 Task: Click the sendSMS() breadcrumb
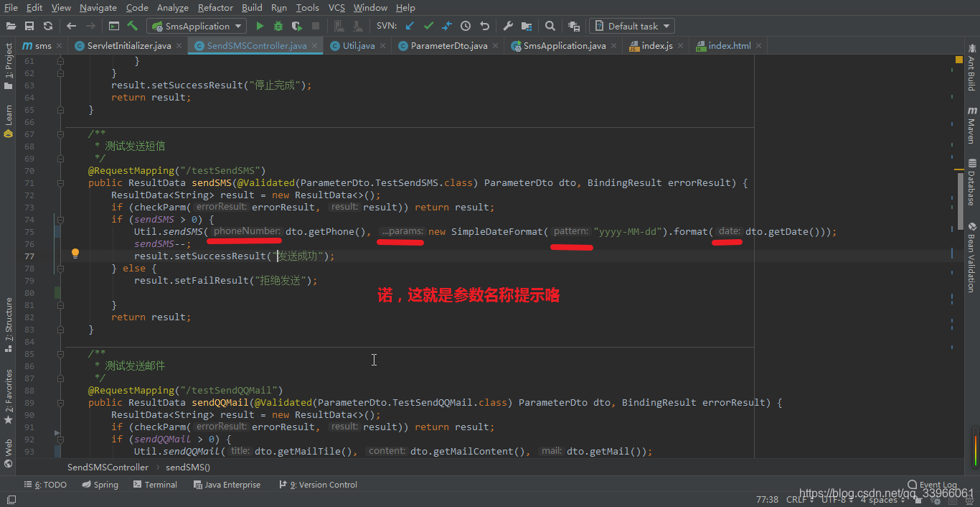point(188,467)
